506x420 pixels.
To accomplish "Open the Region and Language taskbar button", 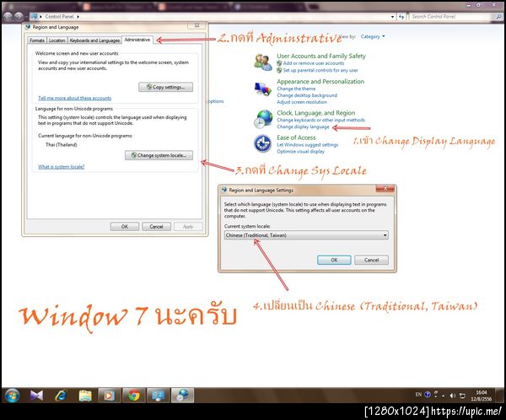I will (x=183, y=396).
